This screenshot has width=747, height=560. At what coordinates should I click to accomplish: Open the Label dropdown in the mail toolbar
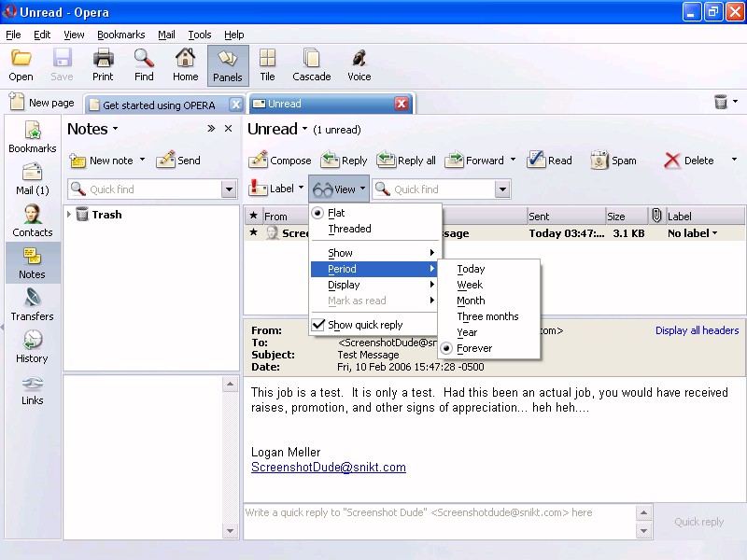pos(300,189)
